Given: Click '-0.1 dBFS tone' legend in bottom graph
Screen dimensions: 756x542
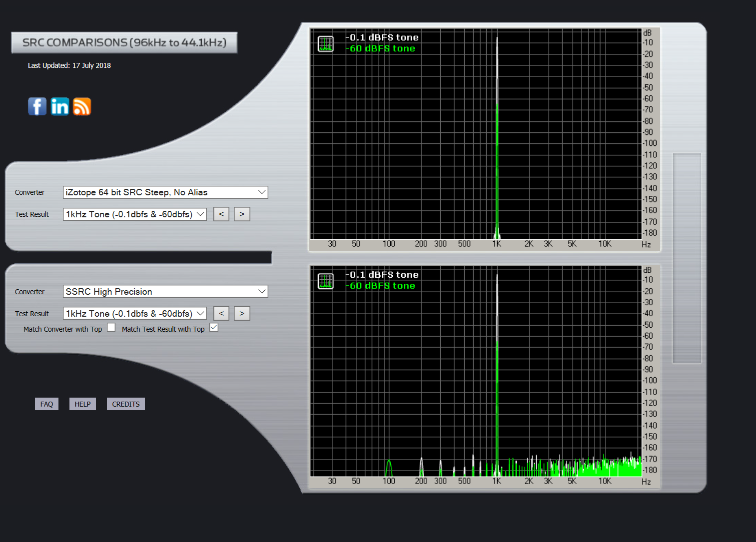Looking at the screenshot, I should (x=382, y=275).
